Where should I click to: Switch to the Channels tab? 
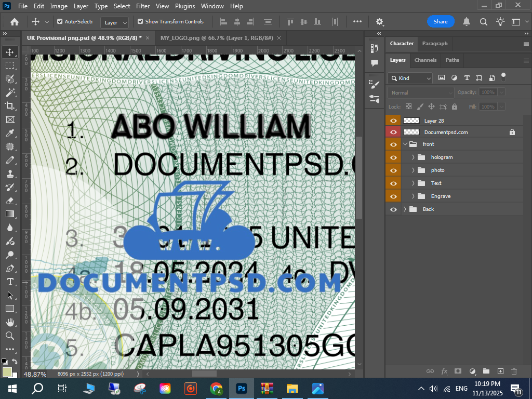click(425, 60)
